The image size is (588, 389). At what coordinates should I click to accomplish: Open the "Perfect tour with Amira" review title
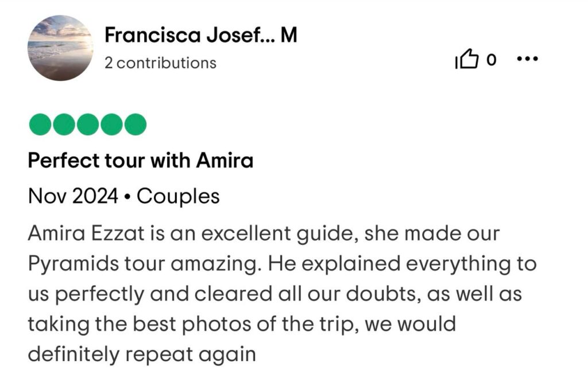click(141, 161)
